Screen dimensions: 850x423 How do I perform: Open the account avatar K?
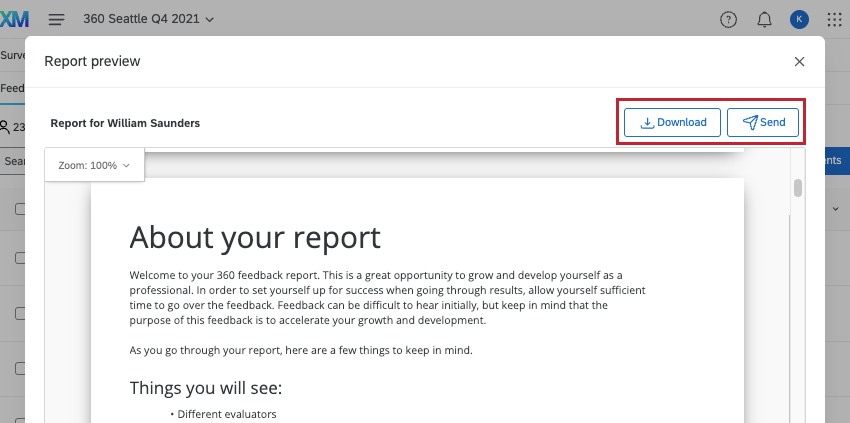coord(799,20)
